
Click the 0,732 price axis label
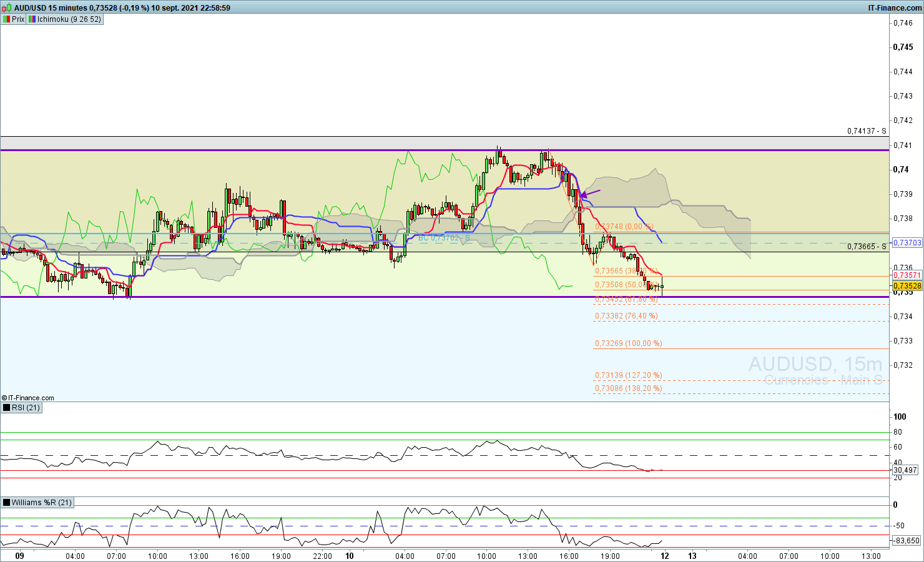point(903,365)
